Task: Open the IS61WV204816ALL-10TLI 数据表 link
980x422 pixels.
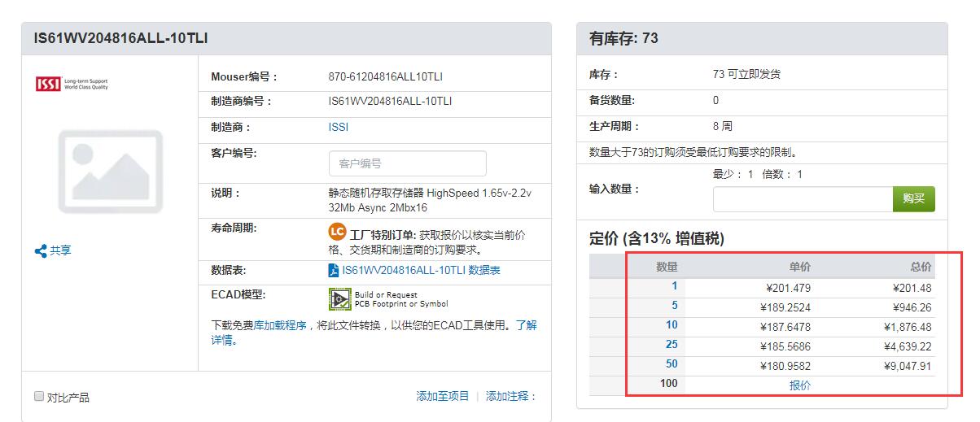Action: [422, 270]
